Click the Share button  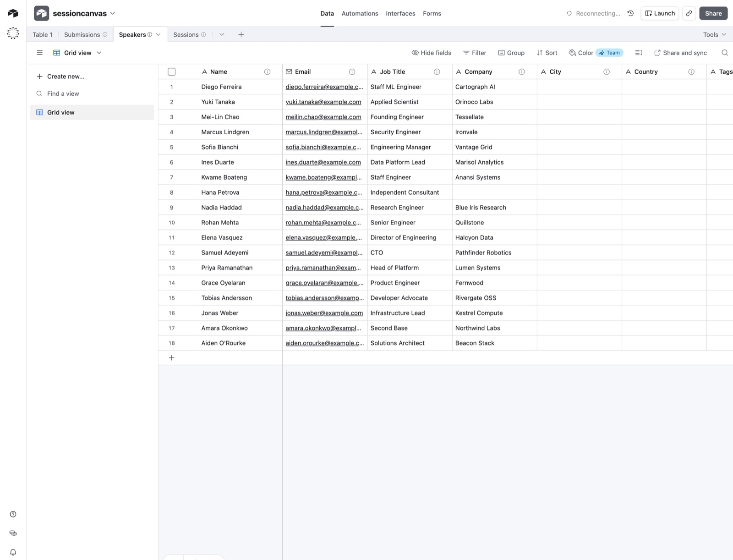coord(713,13)
